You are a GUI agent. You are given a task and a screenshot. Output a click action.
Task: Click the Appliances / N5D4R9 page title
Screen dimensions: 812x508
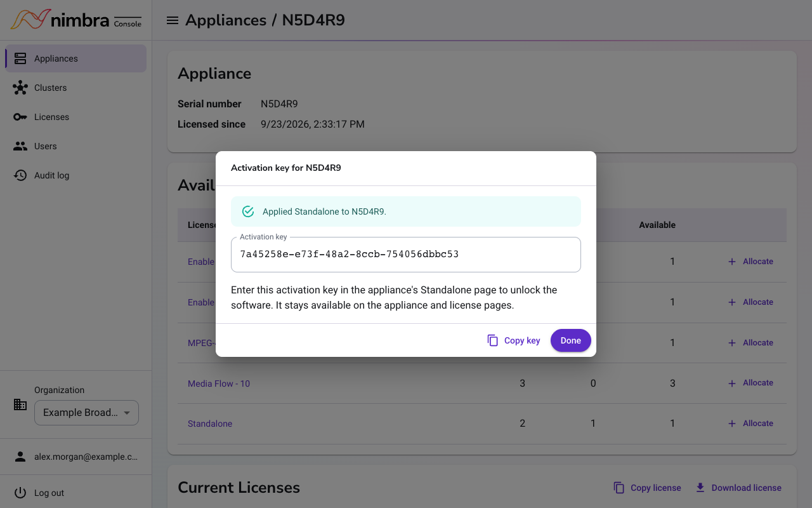[265, 20]
